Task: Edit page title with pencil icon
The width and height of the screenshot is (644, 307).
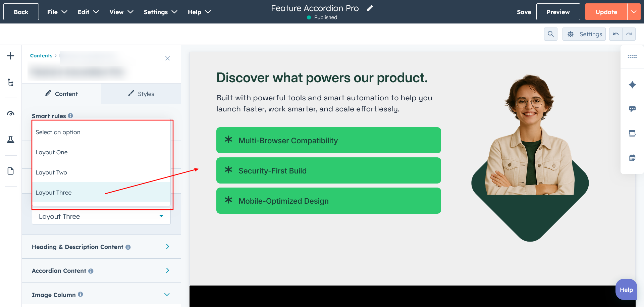Action: [370, 8]
